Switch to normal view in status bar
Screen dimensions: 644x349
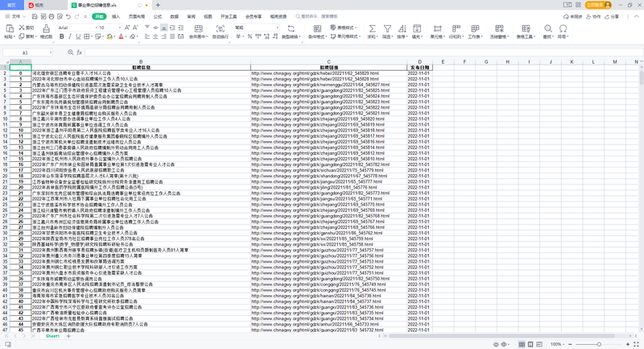coord(522,344)
